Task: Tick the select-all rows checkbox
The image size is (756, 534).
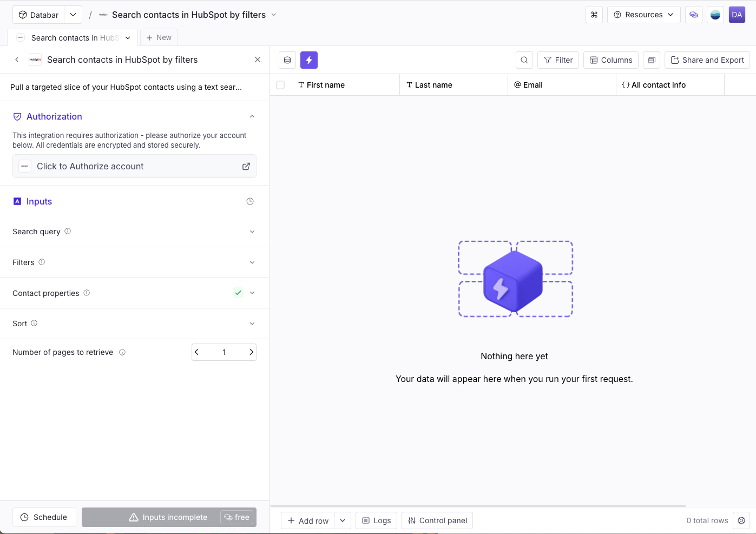Action: pos(280,85)
